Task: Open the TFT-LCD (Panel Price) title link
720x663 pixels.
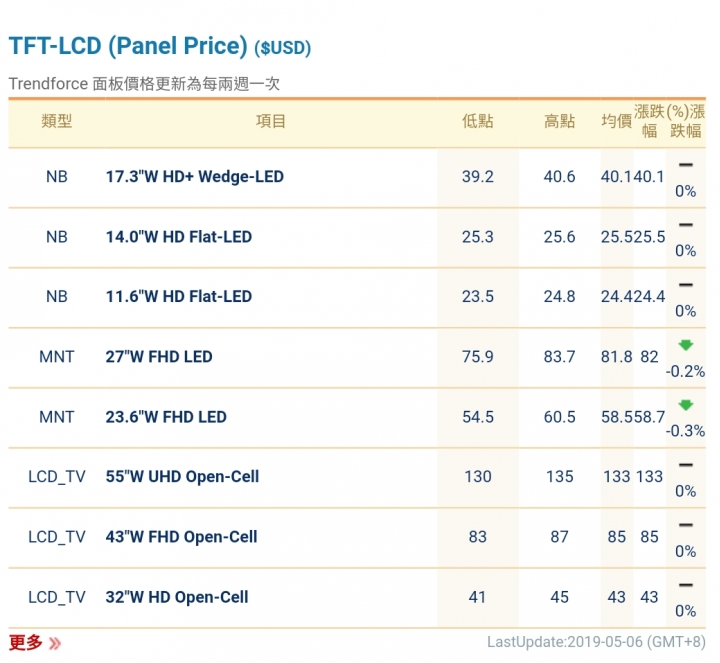Action: pos(128,46)
